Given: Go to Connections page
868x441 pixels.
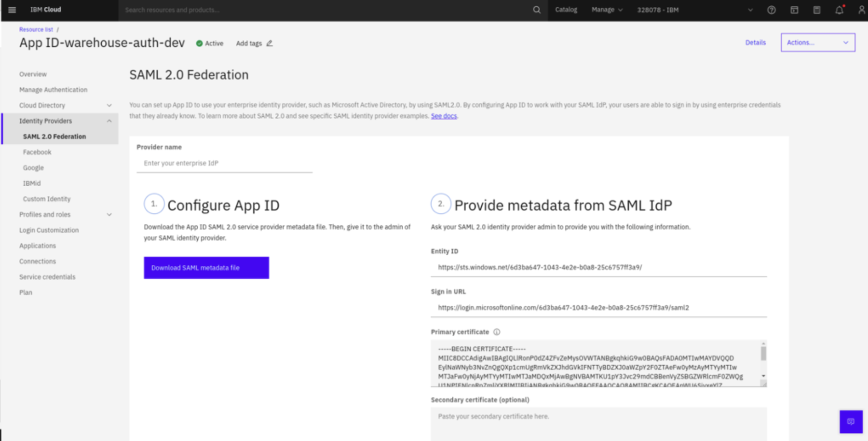Looking at the screenshot, I should (x=38, y=262).
